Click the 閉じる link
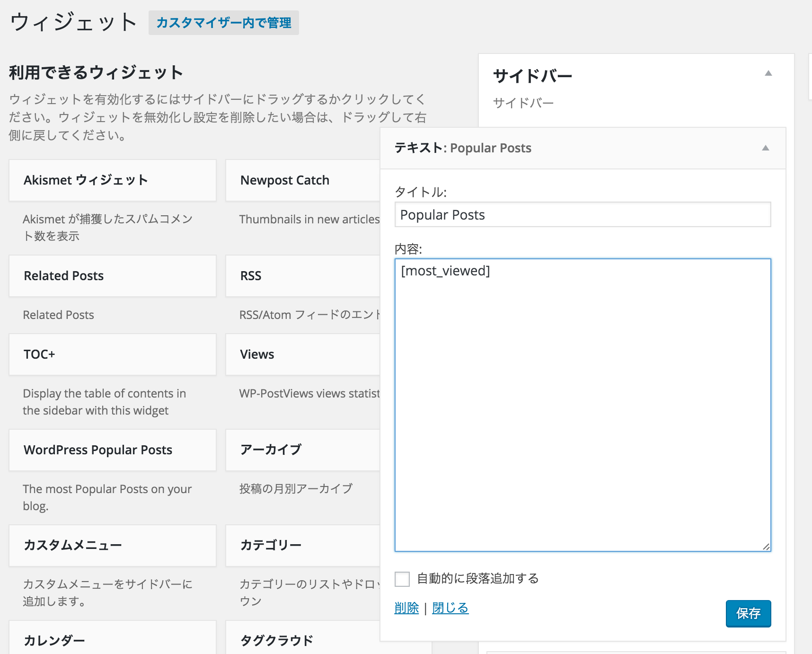The height and width of the screenshot is (654, 812). coord(450,608)
